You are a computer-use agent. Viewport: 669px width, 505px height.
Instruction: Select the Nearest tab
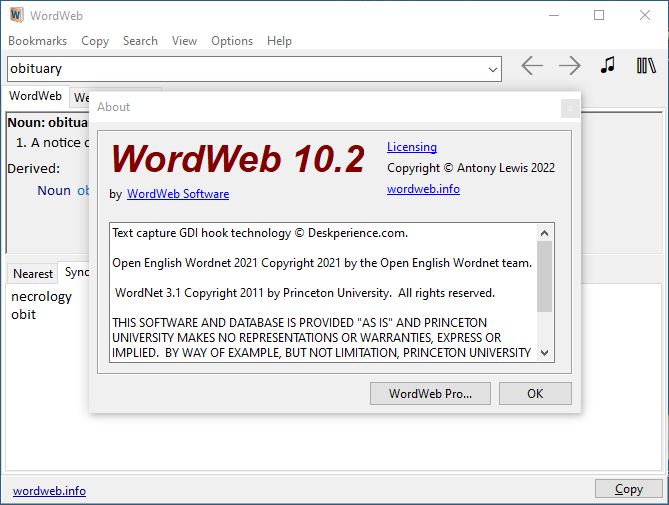point(33,273)
